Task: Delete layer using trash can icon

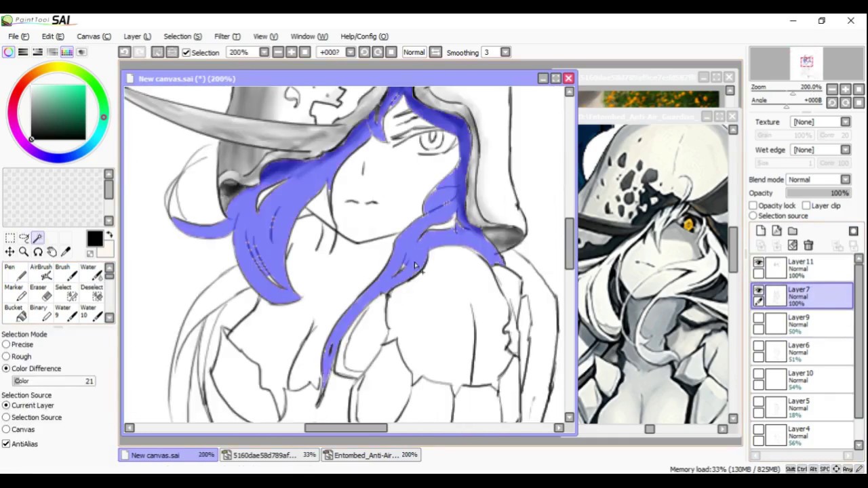Action: pos(808,245)
